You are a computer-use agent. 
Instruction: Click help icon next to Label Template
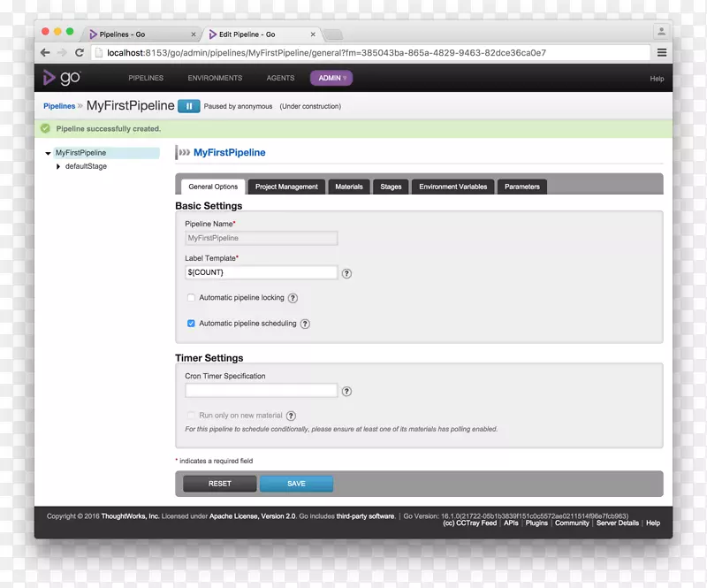tap(346, 273)
